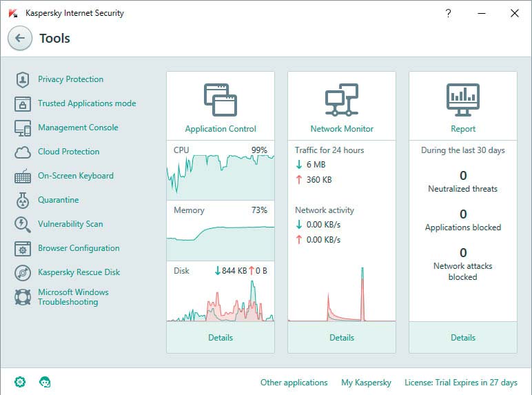Launch the On-Screen Keyboard link
The height and width of the screenshot is (395, 532).
point(76,176)
